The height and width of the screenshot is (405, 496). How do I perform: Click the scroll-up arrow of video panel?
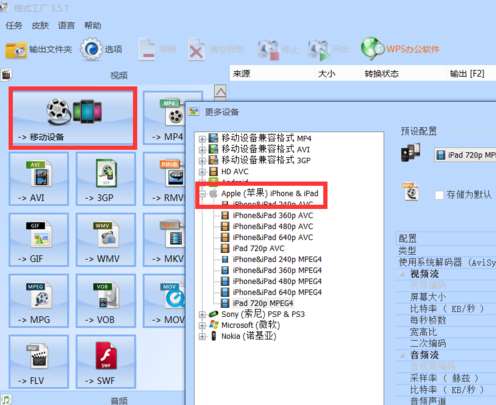(220, 91)
